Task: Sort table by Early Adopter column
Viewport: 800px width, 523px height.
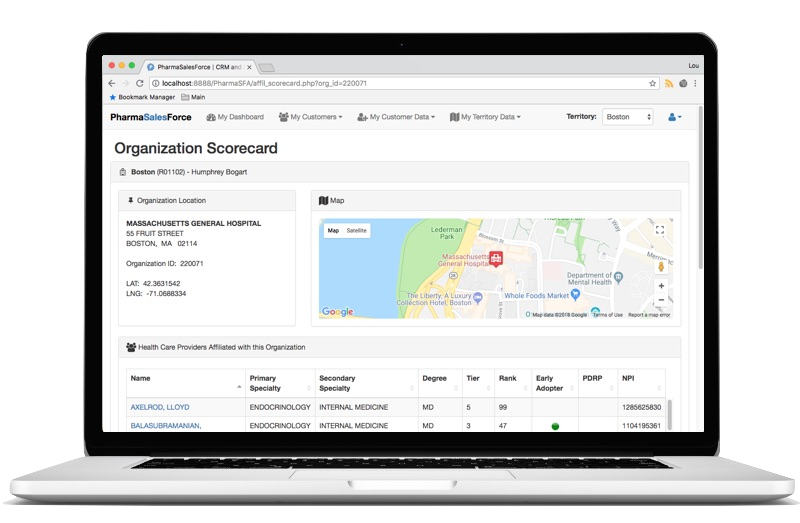Action: click(x=555, y=383)
